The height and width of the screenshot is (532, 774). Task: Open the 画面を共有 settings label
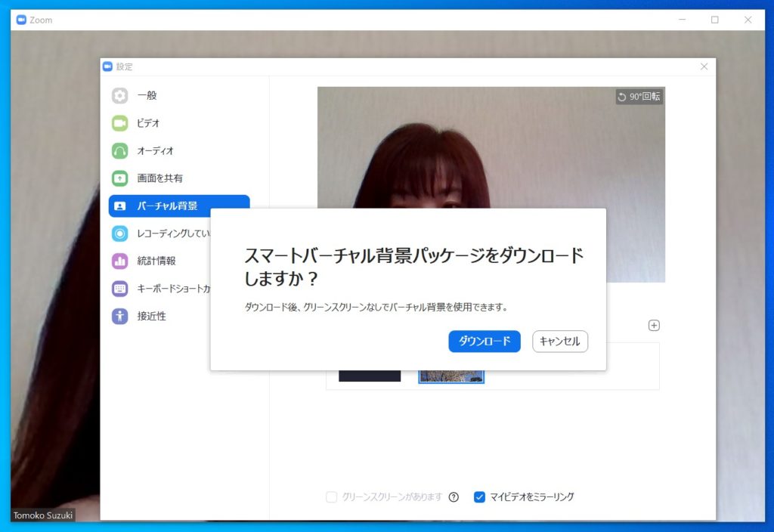point(160,178)
